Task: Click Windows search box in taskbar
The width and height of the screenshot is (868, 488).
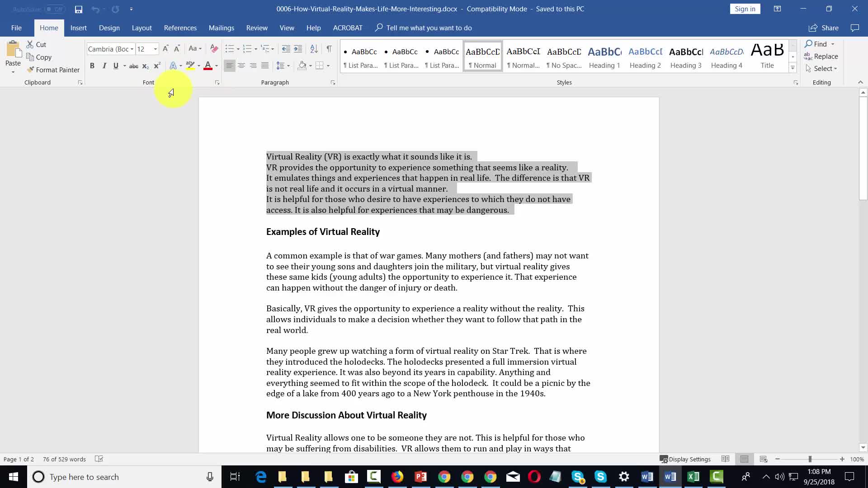Action: click(x=124, y=477)
